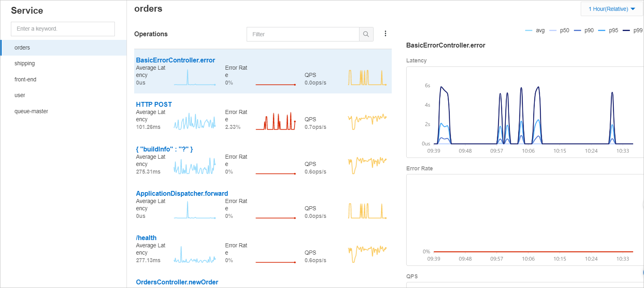The image size is (644, 288).
Task: Click the HTTP POST error rate value 2.33%
Action: (x=233, y=127)
